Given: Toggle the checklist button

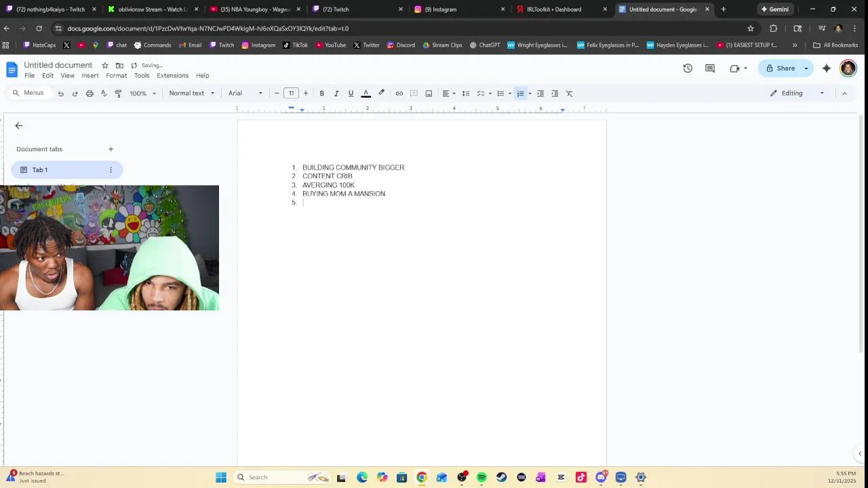Looking at the screenshot, I should point(480,94).
